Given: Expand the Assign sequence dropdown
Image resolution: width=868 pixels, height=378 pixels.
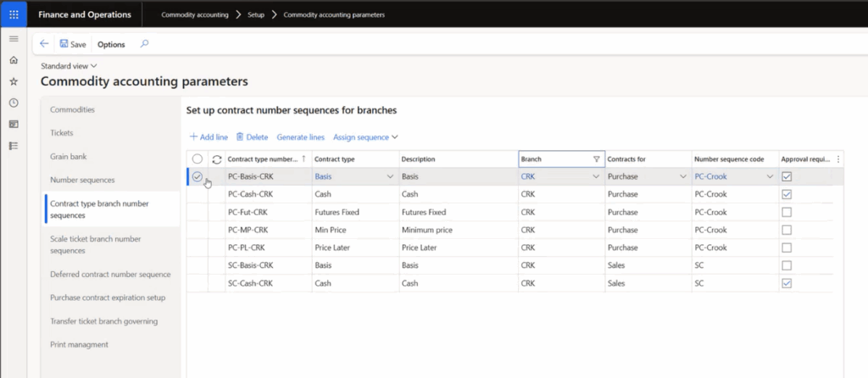Looking at the screenshot, I should (x=365, y=136).
